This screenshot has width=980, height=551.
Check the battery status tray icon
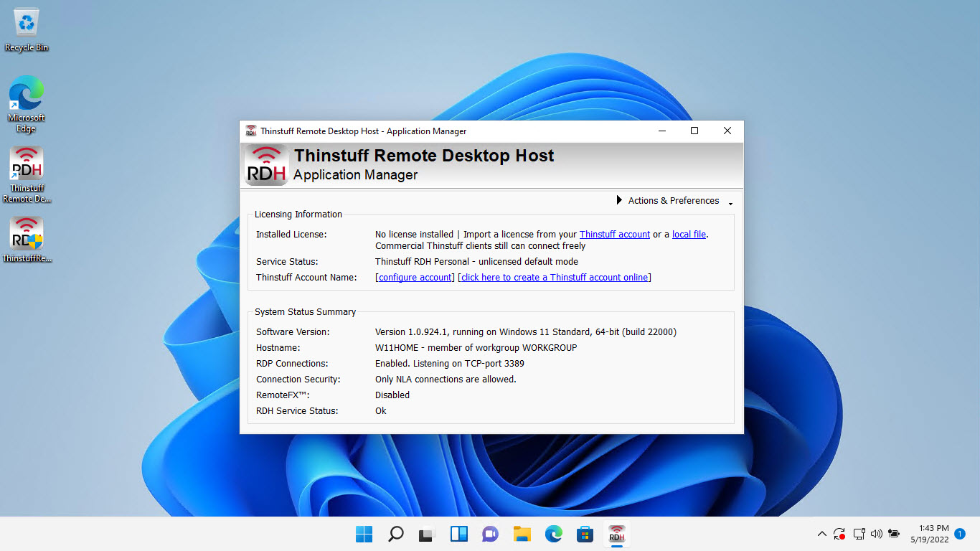[893, 534]
